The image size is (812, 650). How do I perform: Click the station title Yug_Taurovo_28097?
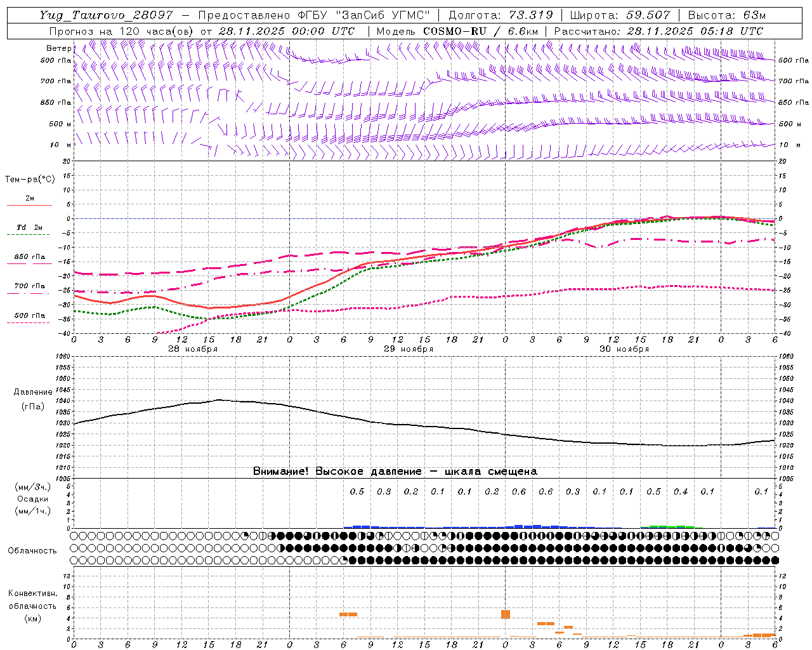tap(108, 15)
